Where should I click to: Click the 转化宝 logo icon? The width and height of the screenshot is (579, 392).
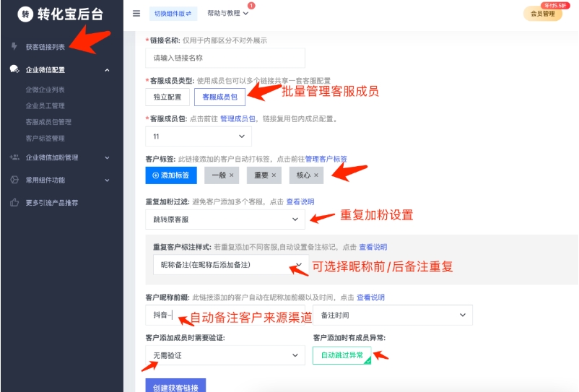26,14
